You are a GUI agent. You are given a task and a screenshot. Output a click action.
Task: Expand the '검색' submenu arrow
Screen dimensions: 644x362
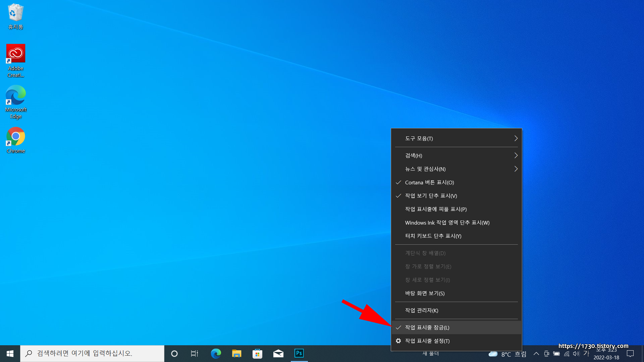coord(516,156)
